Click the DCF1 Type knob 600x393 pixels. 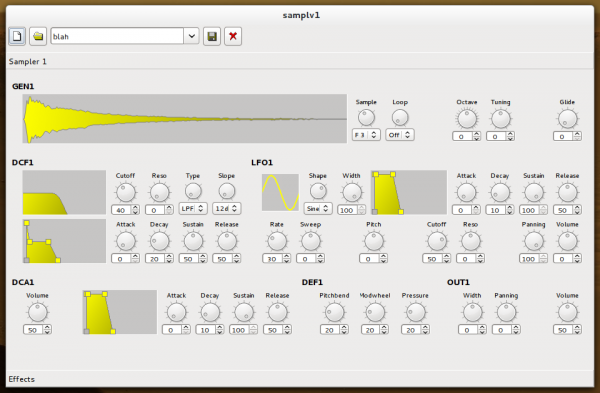click(x=193, y=191)
